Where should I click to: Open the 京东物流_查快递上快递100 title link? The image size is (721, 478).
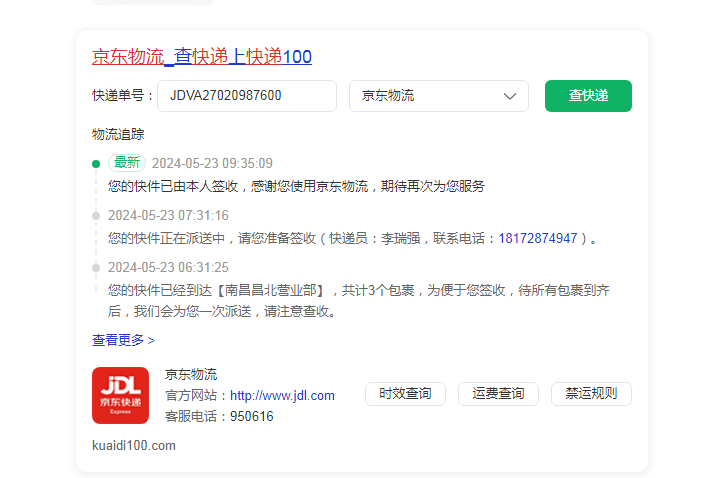pyautogui.click(x=202, y=57)
